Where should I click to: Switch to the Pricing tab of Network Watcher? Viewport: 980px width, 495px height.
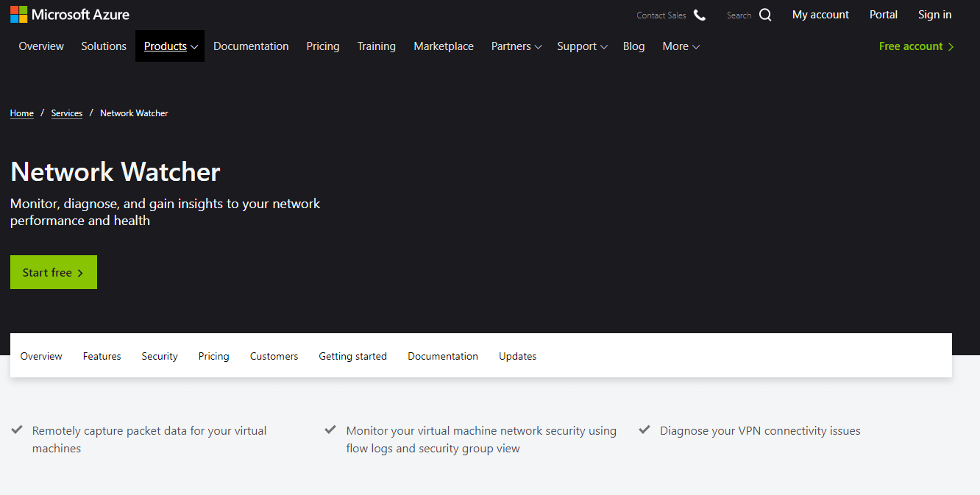[x=213, y=355]
